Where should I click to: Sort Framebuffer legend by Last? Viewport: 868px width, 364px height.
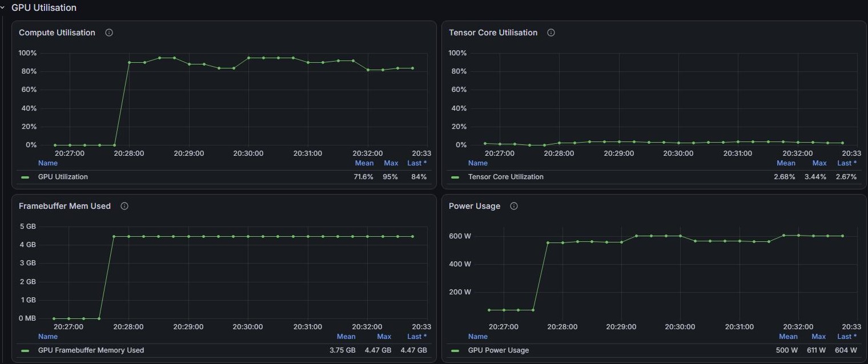click(x=417, y=337)
